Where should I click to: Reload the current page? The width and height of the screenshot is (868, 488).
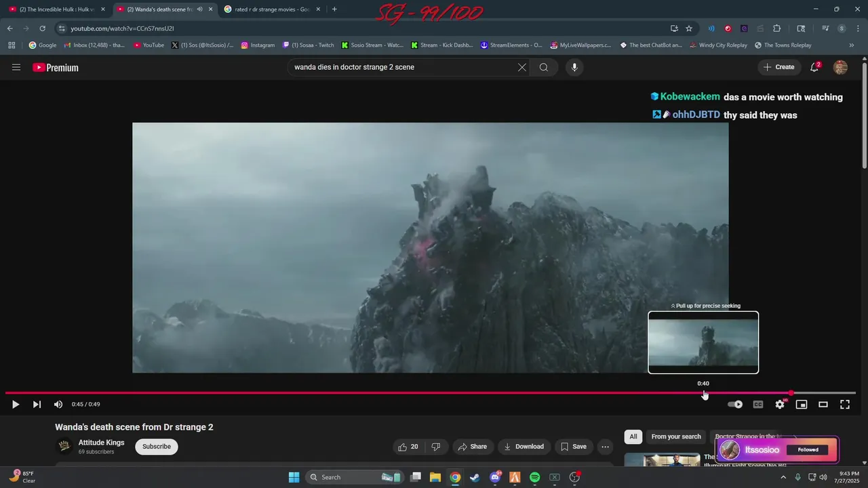(x=42, y=28)
